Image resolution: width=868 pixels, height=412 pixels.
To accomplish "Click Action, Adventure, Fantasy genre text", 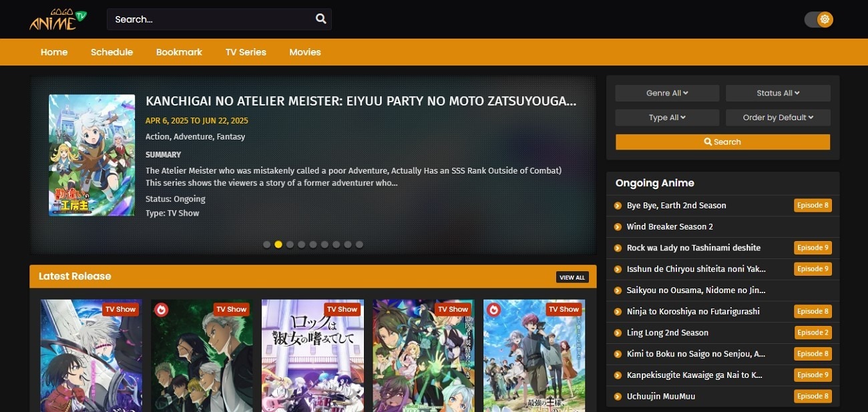I will pyautogui.click(x=196, y=137).
